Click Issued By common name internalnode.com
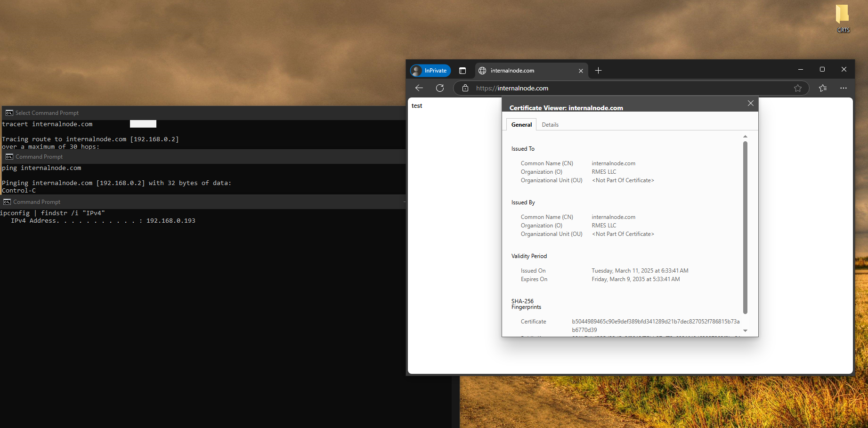This screenshot has height=428, width=868. point(613,217)
